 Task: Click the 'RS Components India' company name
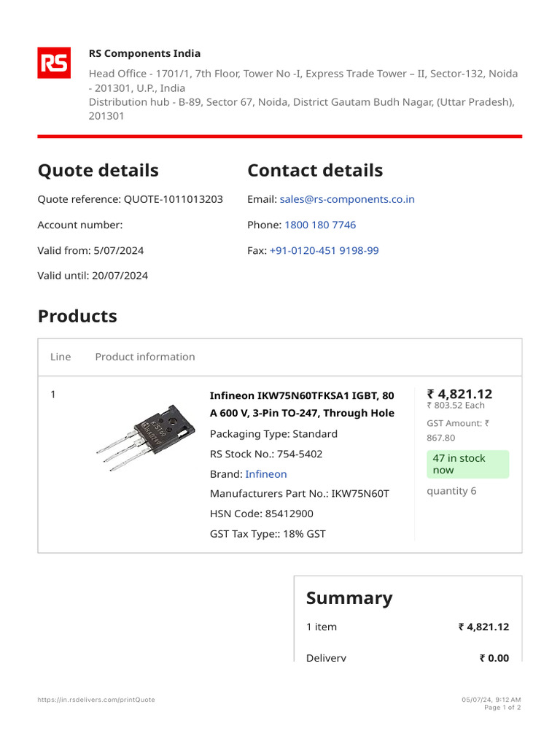144,53
